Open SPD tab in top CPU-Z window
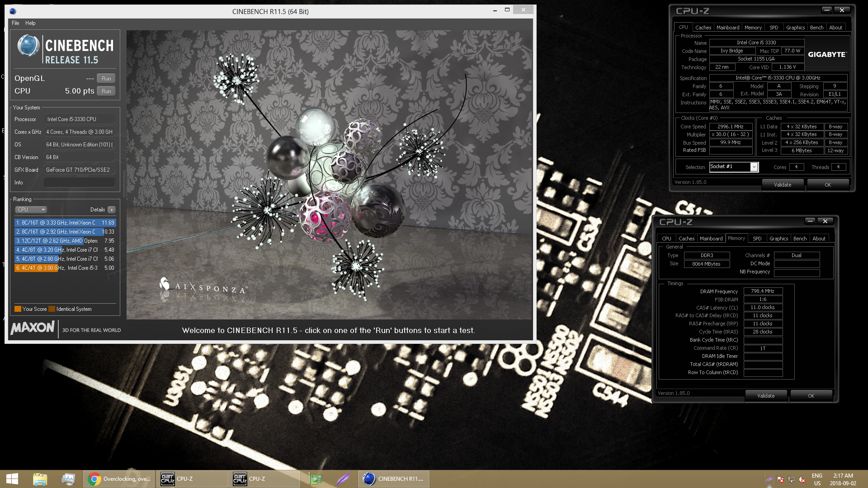 coord(774,28)
